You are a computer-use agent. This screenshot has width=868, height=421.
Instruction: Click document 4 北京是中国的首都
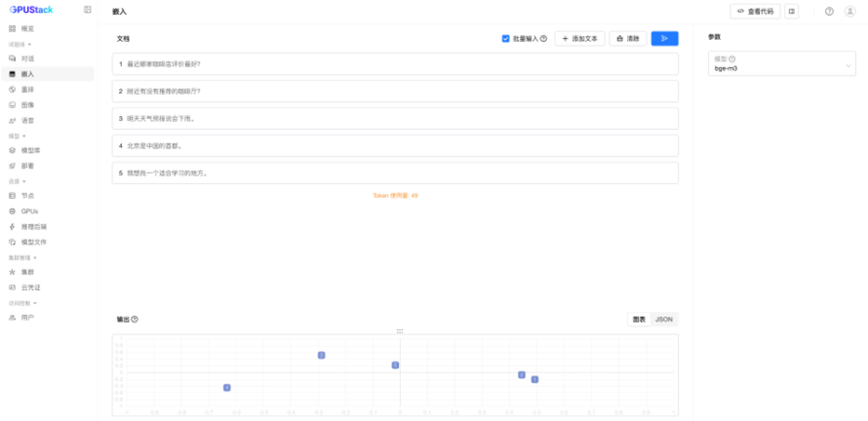click(395, 146)
